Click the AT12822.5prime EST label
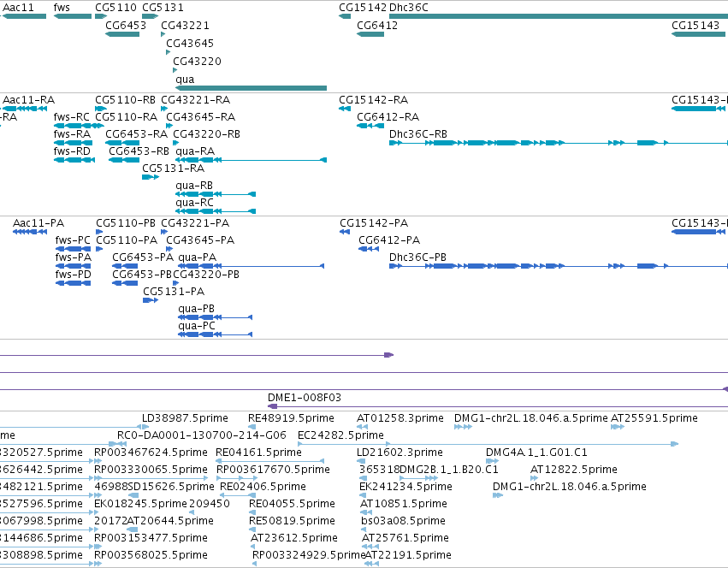This screenshot has width=728, height=568. 574,470
